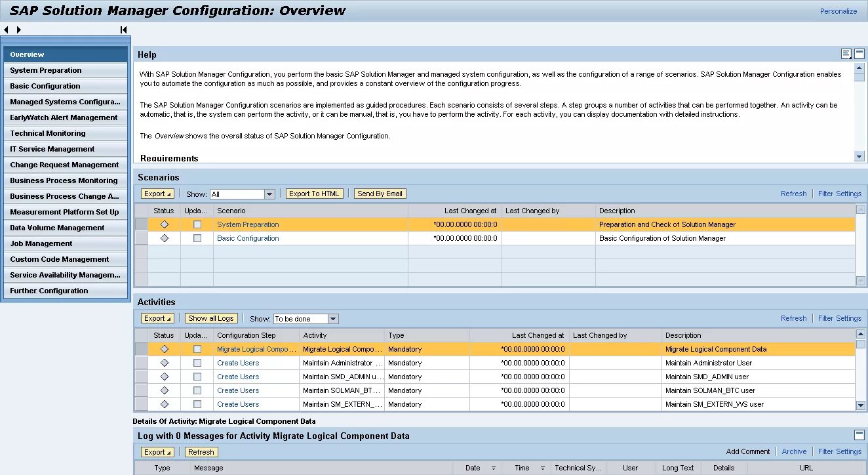The image size is (868, 475).
Task: Click status diamond of Maintain SM_EXTERN_WS user row
Action: [x=165, y=404]
